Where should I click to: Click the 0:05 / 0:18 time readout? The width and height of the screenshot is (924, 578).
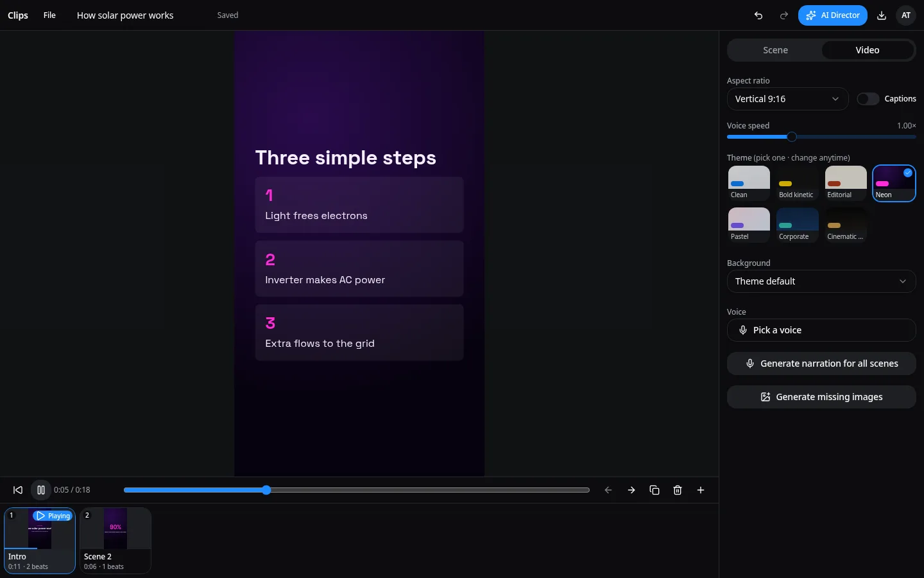pos(72,490)
